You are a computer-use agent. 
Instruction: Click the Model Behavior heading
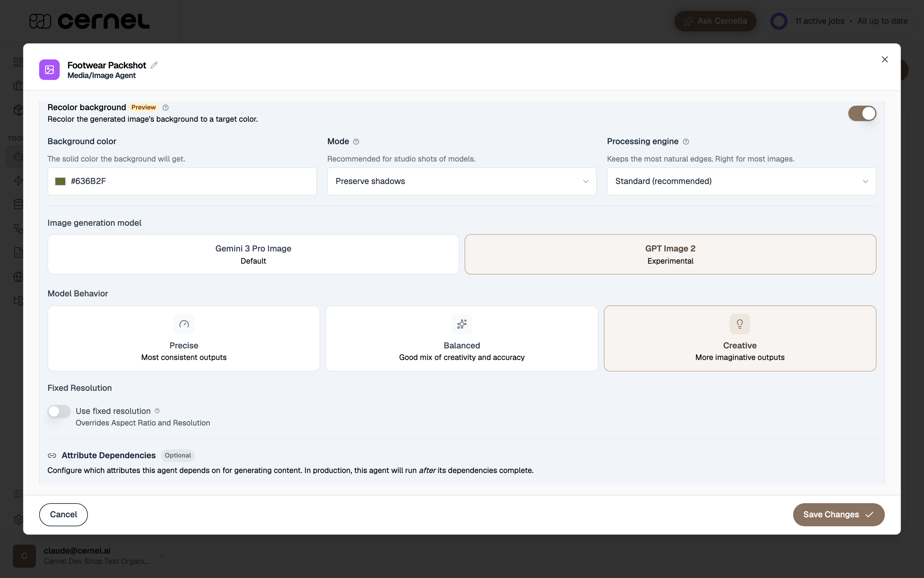tap(78, 293)
